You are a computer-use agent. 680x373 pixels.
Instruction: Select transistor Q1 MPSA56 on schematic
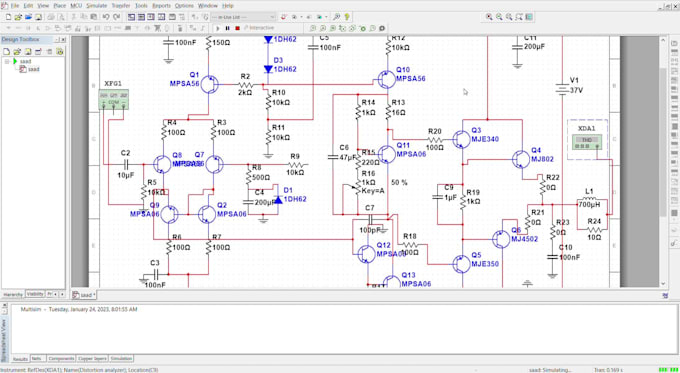(x=209, y=84)
